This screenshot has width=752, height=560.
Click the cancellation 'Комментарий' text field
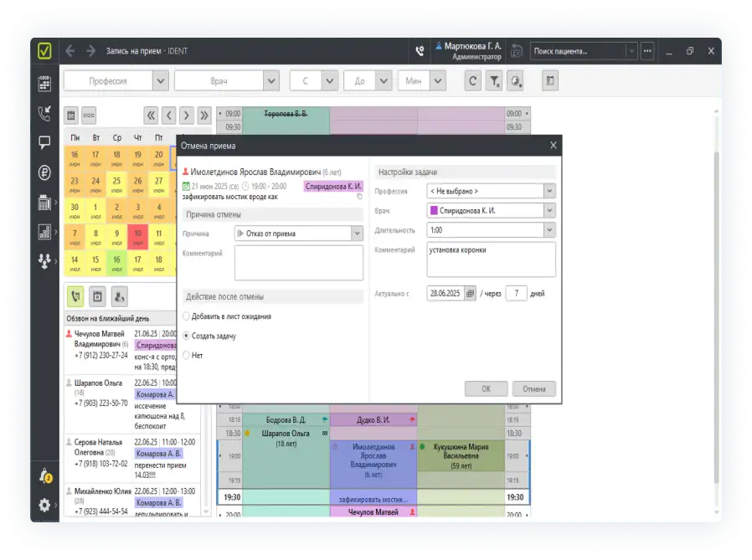298,262
